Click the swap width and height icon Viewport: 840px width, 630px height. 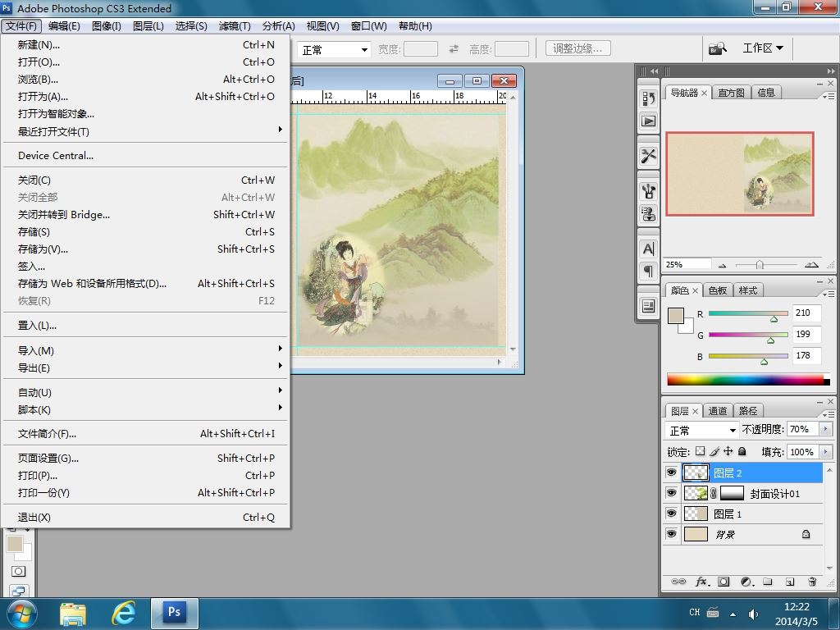click(x=453, y=49)
